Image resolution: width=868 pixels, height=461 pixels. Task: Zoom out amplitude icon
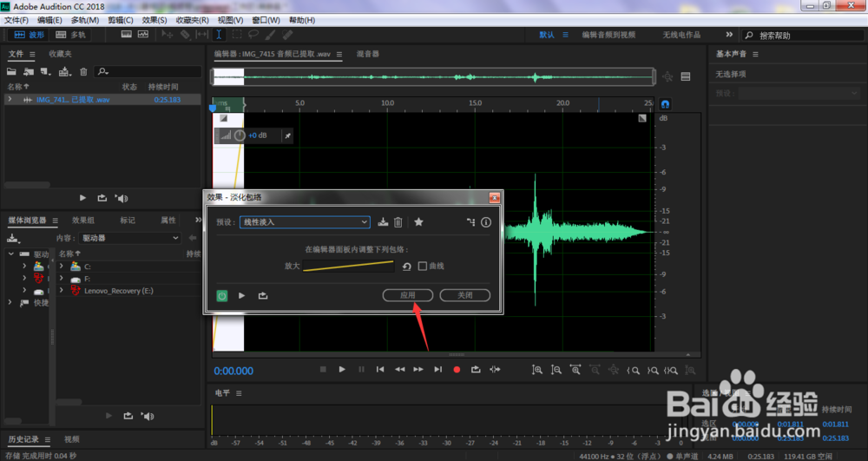coord(556,370)
